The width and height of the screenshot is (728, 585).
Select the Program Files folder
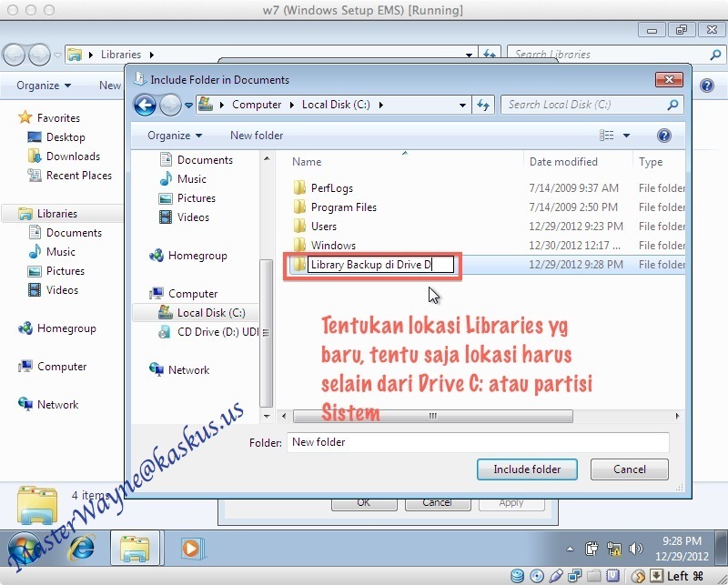pyautogui.click(x=344, y=207)
